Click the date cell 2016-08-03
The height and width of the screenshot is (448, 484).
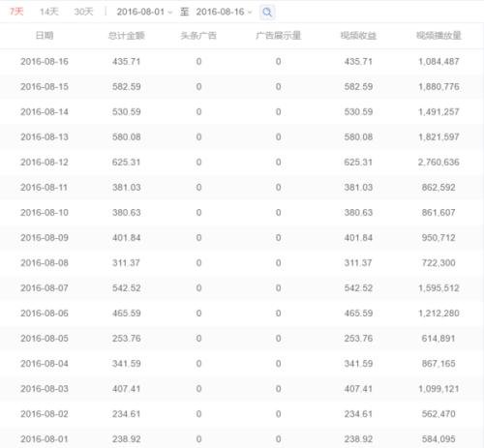tap(45, 389)
